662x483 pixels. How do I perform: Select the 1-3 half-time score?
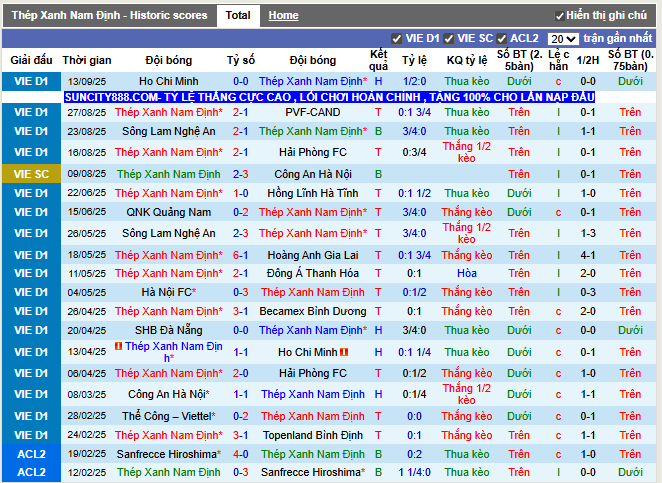coord(588,233)
